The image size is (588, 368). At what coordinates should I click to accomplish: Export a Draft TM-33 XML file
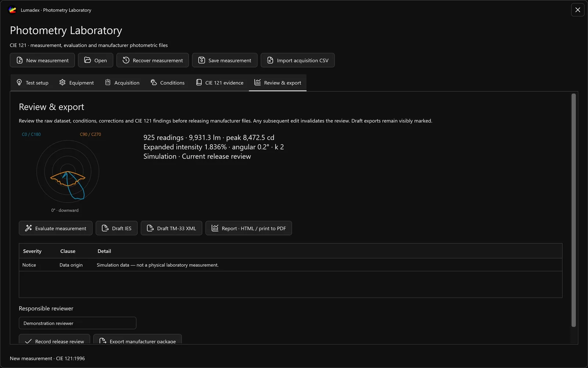[171, 228]
